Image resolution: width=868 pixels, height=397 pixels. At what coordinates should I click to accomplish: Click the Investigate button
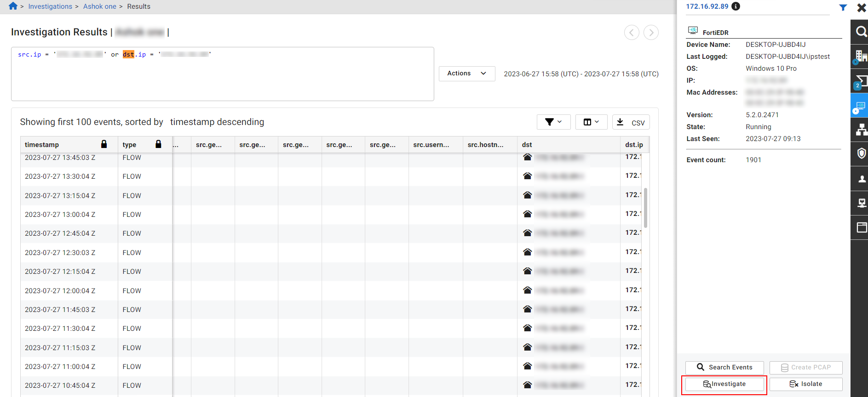pos(724,384)
